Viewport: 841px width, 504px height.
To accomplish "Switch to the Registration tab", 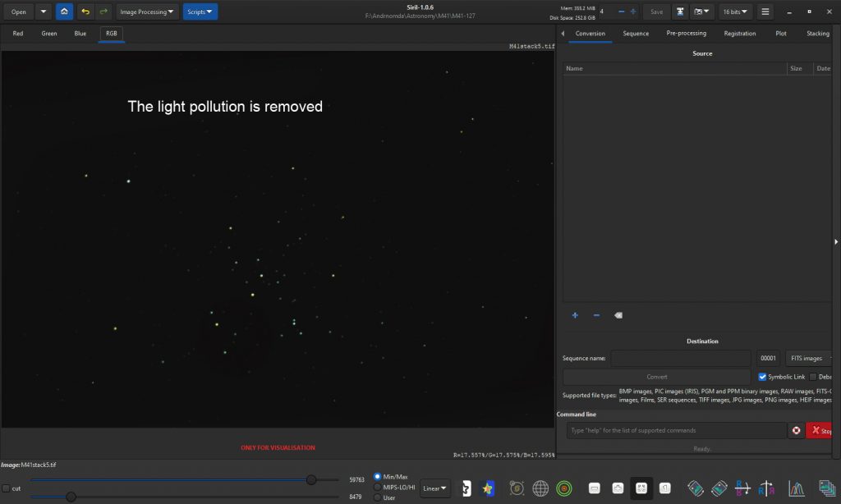I will pos(739,34).
